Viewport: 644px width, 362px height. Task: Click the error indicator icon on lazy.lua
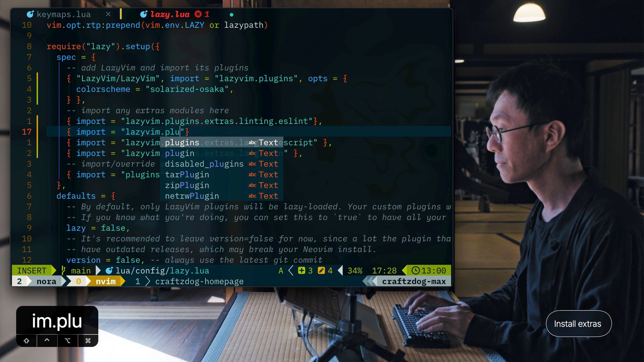pyautogui.click(x=199, y=14)
